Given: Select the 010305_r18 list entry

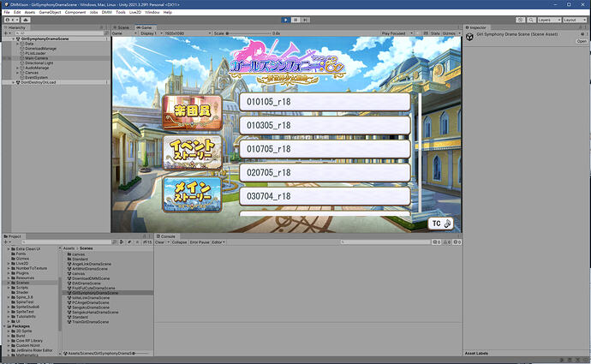Looking at the screenshot, I should click(x=325, y=126).
